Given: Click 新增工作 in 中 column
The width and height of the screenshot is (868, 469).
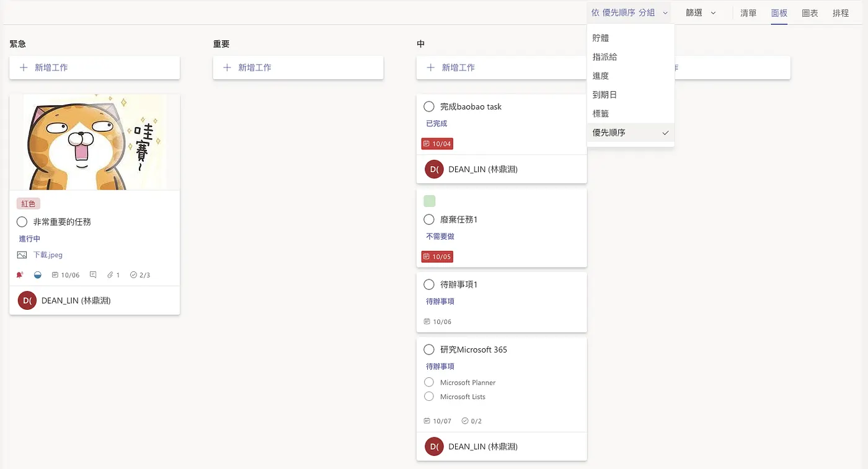Looking at the screenshot, I should (x=502, y=68).
